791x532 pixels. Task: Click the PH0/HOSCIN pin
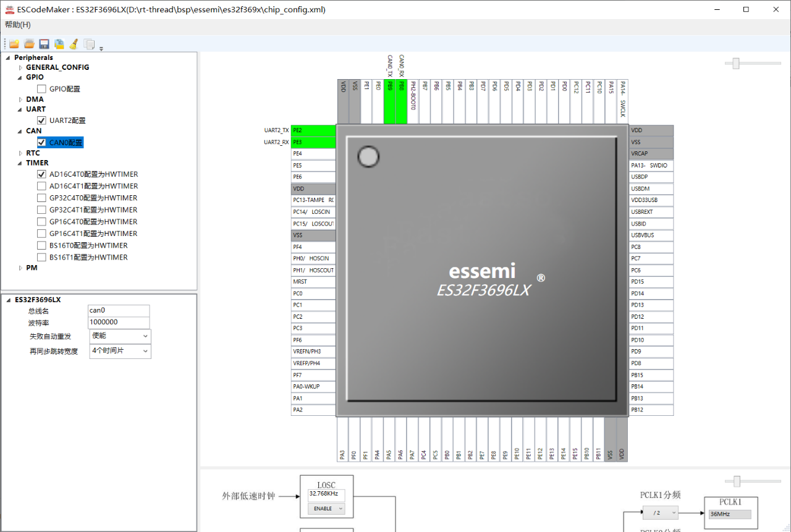point(313,258)
